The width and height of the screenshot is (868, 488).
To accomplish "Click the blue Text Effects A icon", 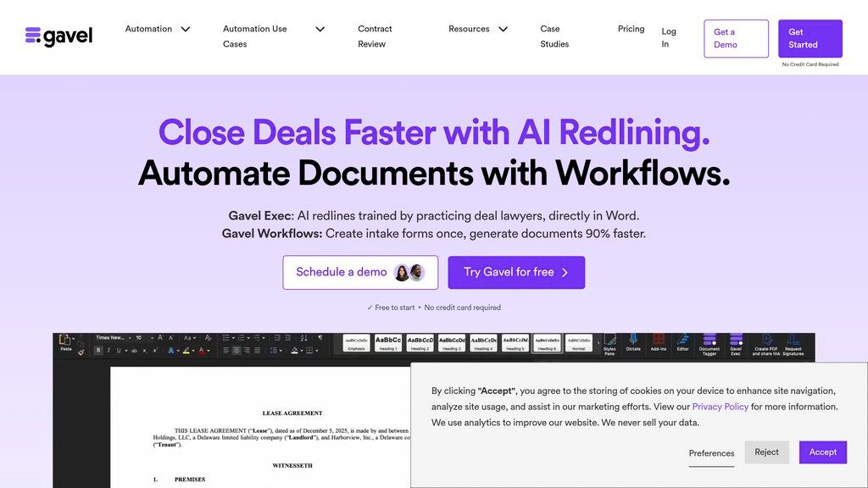I will (171, 350).
